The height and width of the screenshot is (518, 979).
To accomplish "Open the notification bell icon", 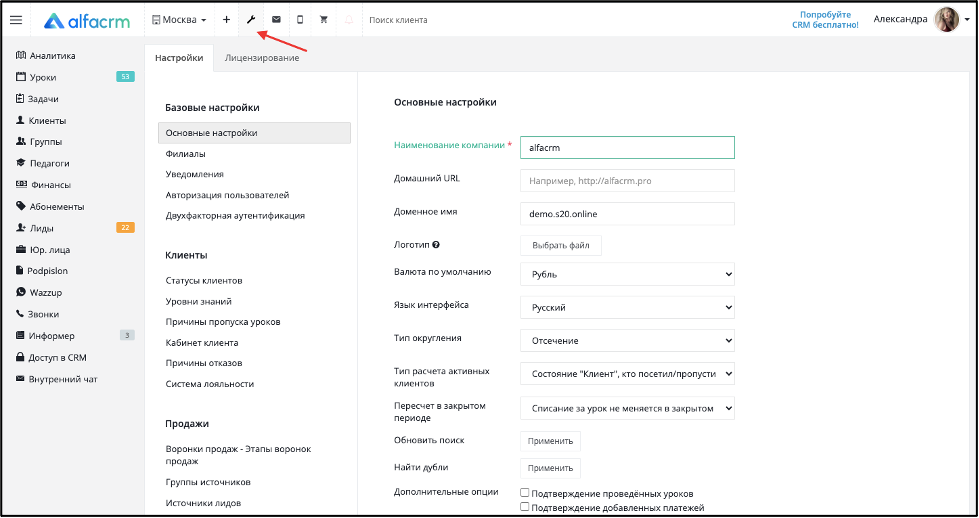I will (349, 19).
